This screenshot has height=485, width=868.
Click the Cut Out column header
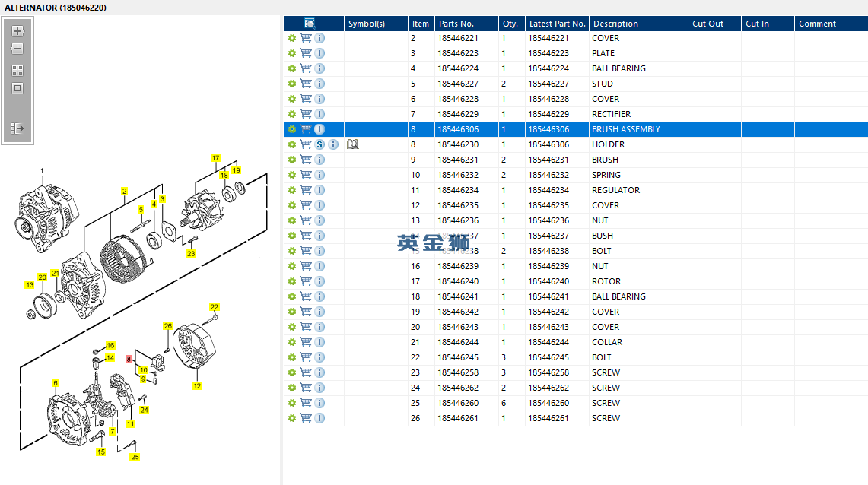pyautogui.click(x=714, y=24)
